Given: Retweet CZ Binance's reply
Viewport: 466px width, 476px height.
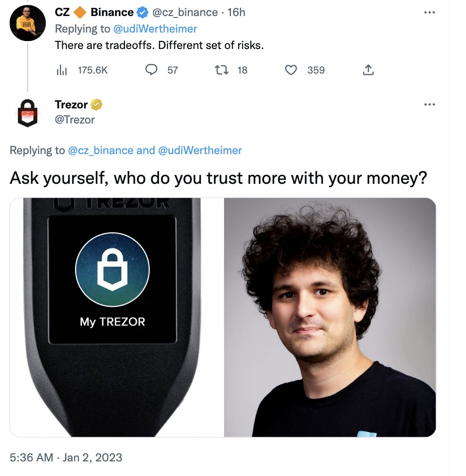Looking at the screenshot, I should click(222, 70).
